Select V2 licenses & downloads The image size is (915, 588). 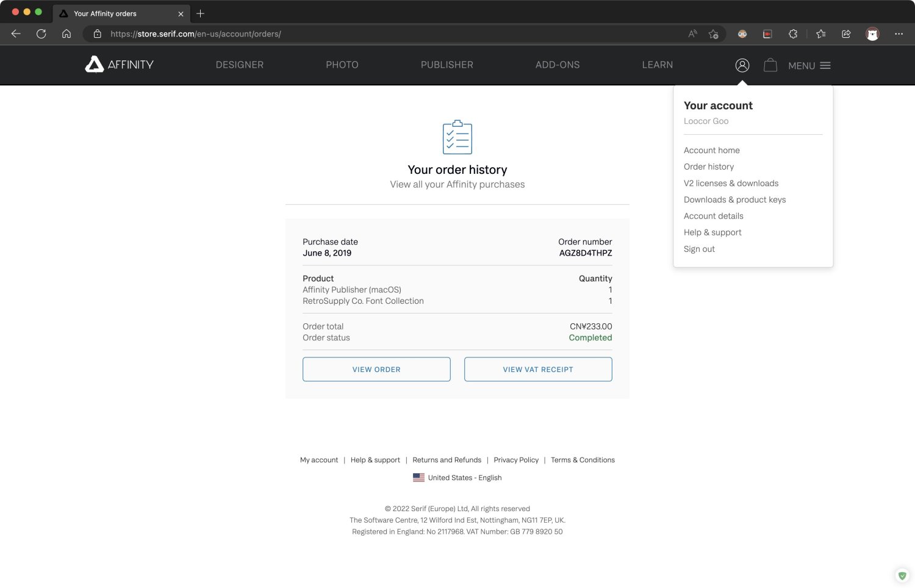tap(731, 183)
